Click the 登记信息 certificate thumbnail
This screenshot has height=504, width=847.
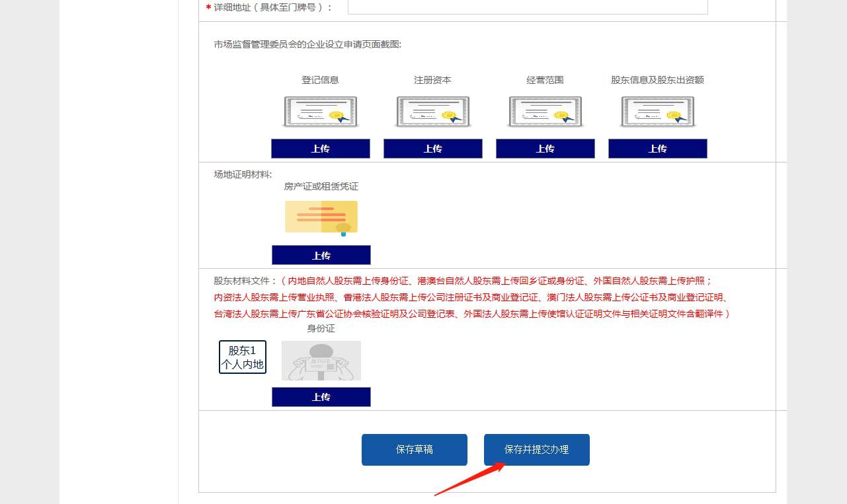[x=321, y=112]
